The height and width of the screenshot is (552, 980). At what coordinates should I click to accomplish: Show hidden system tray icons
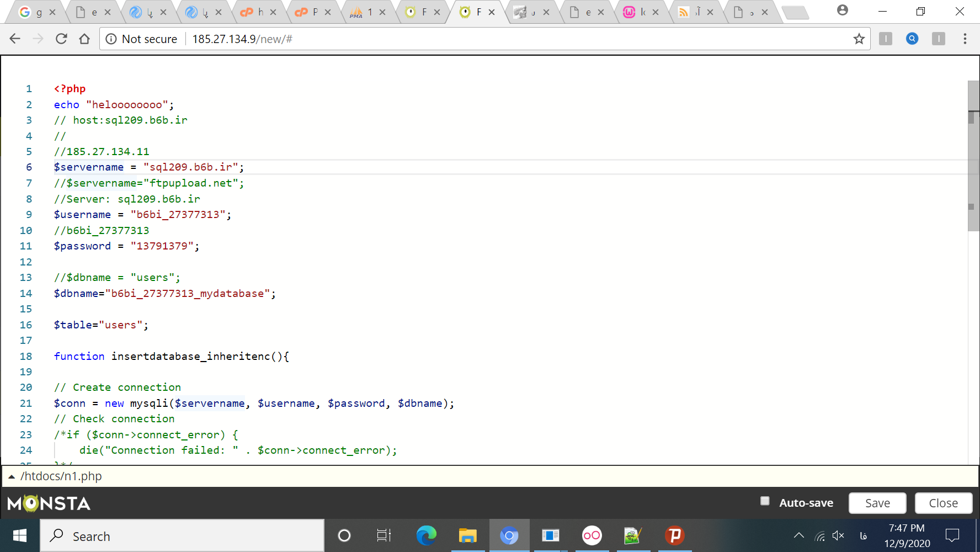[798, 535]
